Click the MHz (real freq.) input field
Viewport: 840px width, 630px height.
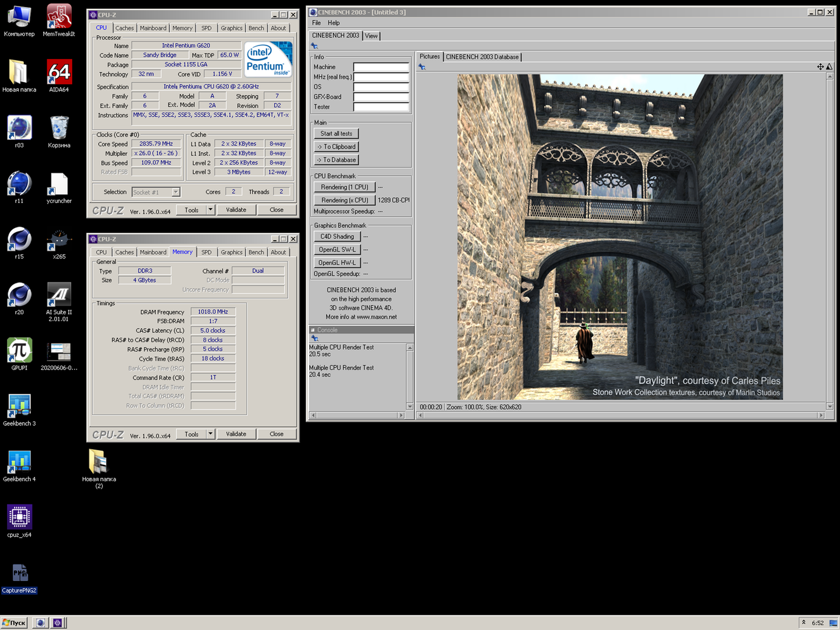381,77
